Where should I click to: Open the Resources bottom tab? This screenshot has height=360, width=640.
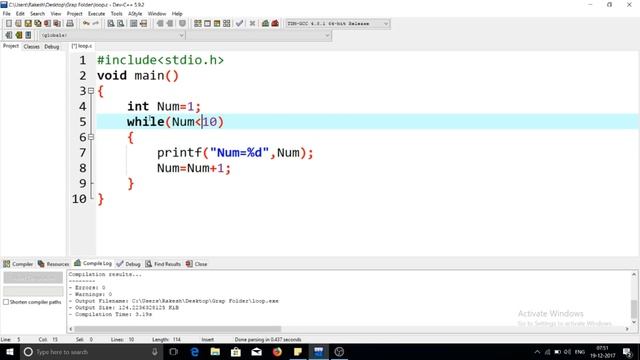(53, 264)
